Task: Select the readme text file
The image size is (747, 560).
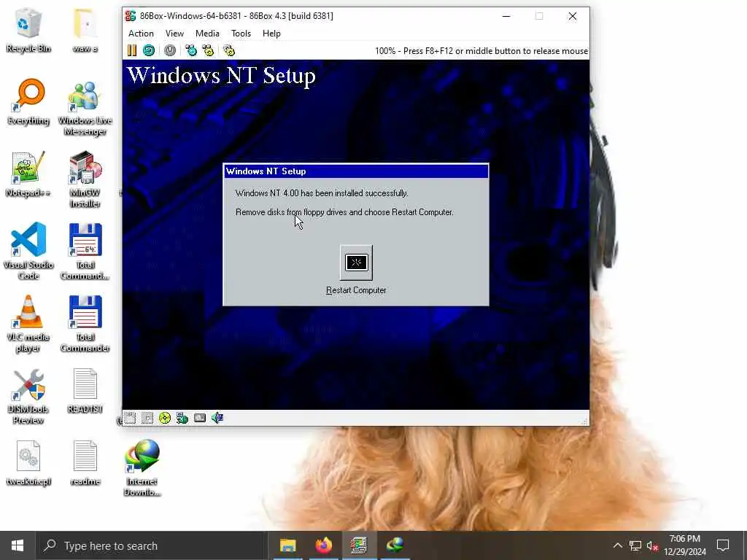Action: (x=85, y=463)
